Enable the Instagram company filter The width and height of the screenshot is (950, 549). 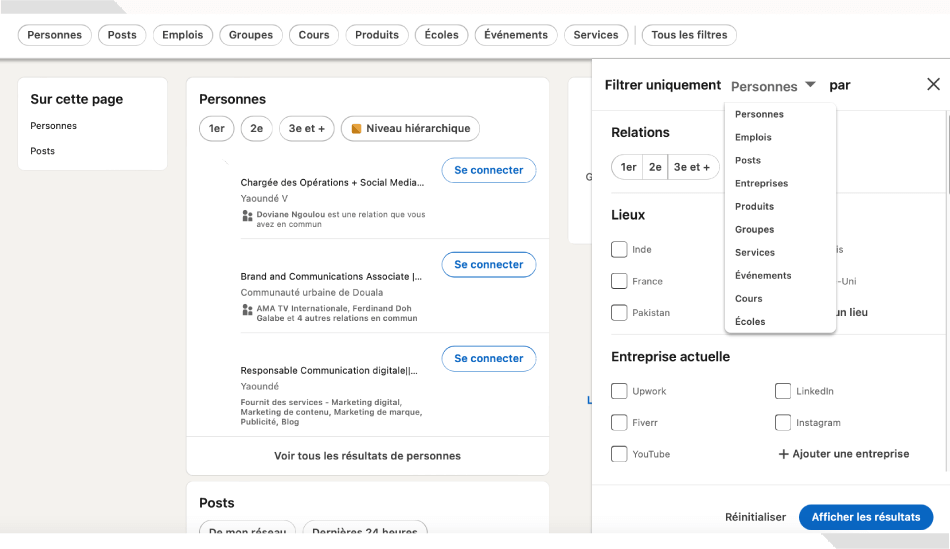pos(782,422)
